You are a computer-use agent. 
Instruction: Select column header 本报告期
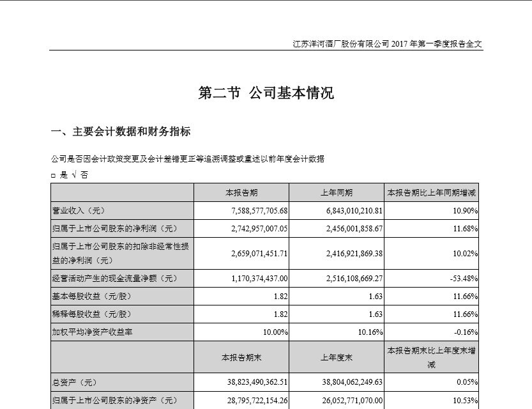(x=241, y=193)
